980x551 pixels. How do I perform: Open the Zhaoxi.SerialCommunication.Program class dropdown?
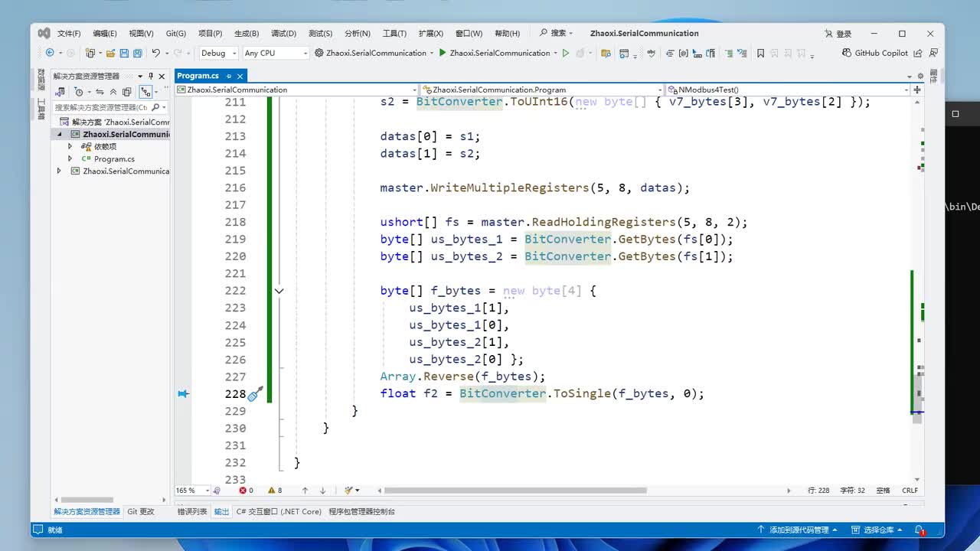542,90
